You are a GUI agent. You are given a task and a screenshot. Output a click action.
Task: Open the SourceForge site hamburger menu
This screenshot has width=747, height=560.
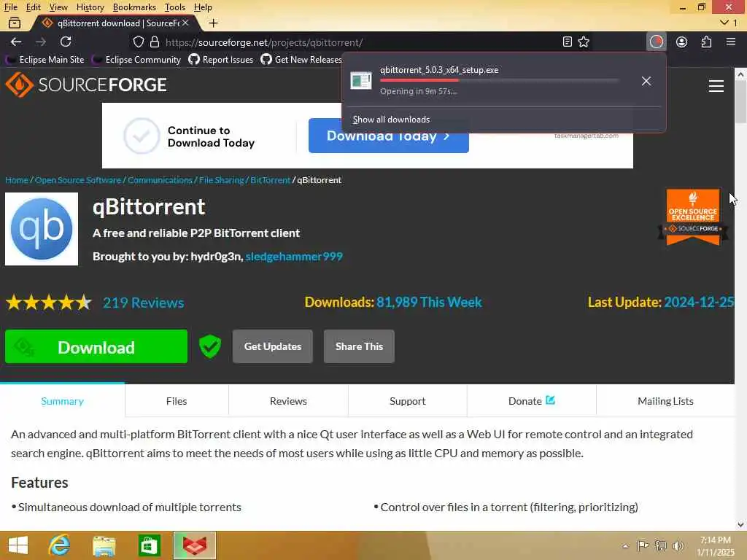pyautogui.click(x=716, y=86)
